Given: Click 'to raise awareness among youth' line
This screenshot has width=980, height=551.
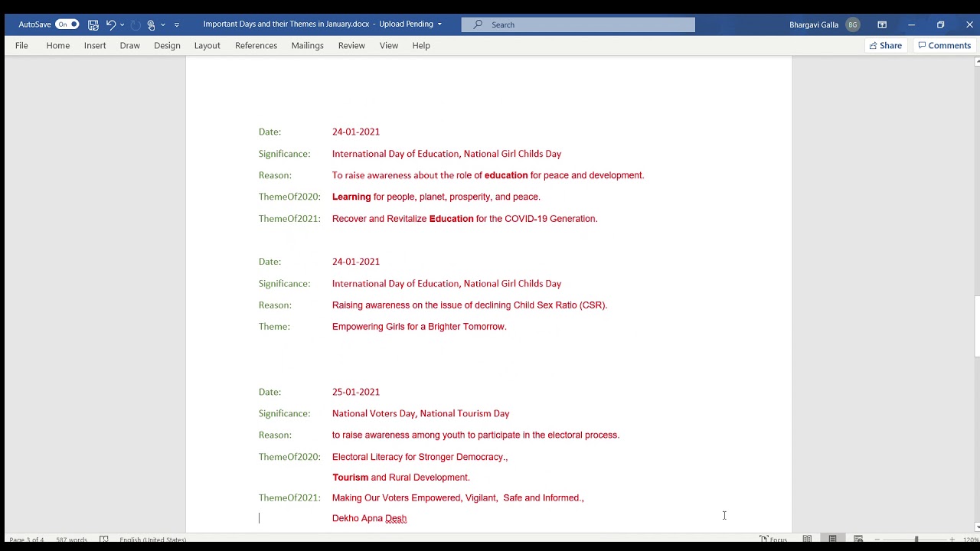Looking at the screenshot, I should click(475, 435).
